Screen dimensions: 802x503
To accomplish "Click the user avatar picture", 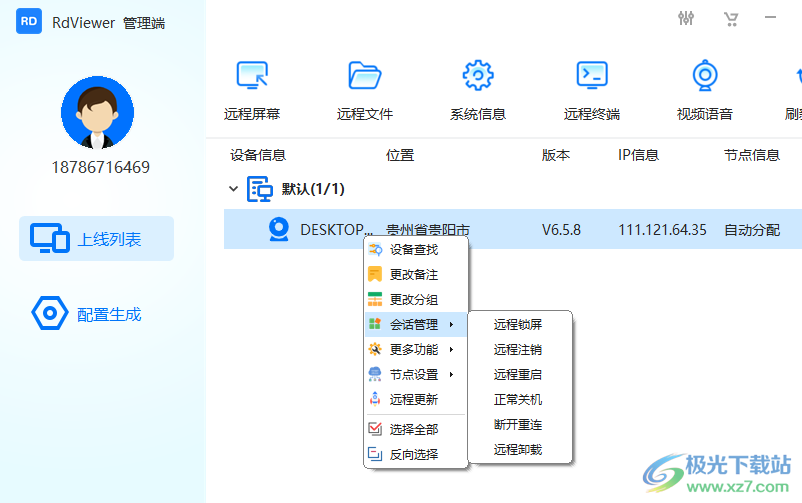I will [97, 113].
